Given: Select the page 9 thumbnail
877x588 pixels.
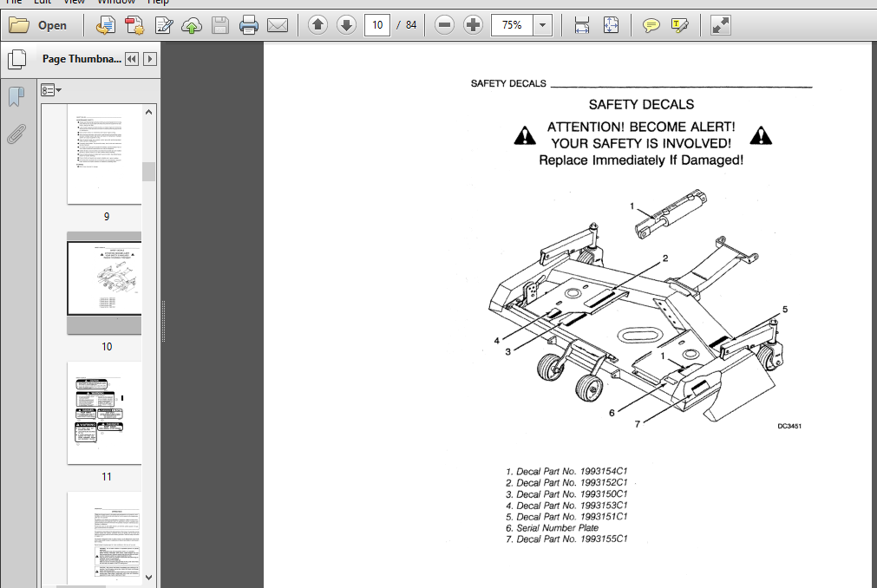Looking at the screenshot, I should click(x=104, y=154).
